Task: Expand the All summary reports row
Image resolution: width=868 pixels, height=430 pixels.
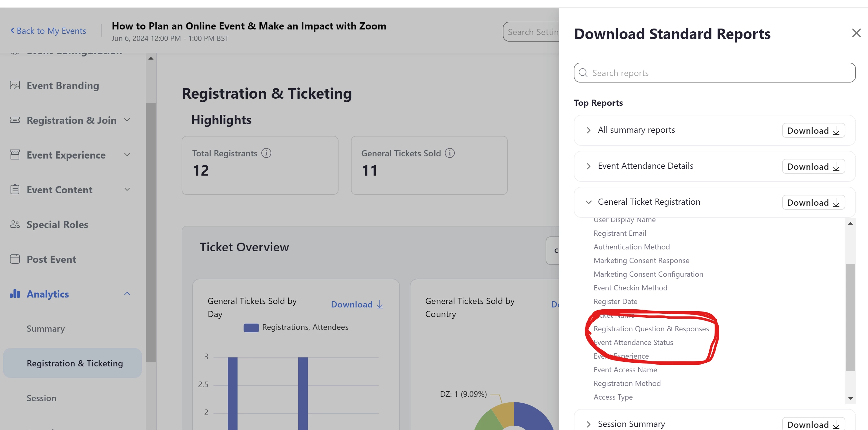Action: click(588, 130)
